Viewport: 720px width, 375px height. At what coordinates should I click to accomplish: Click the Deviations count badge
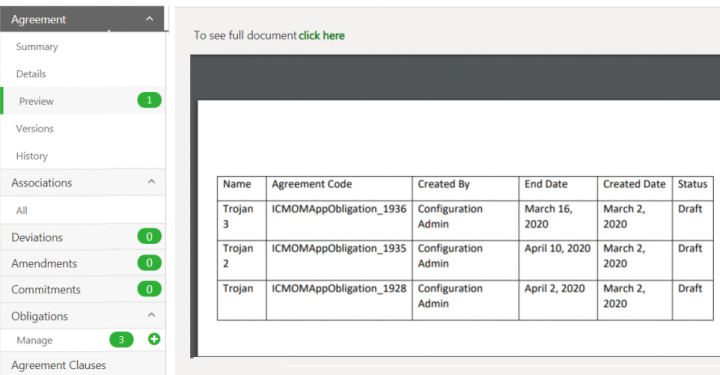click(149, 236)
